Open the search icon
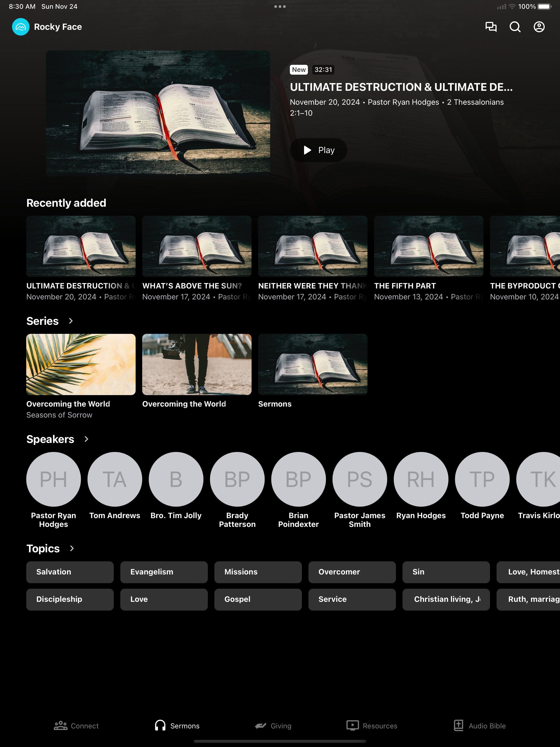Screen dimensions: 560x747 point(515,27)
